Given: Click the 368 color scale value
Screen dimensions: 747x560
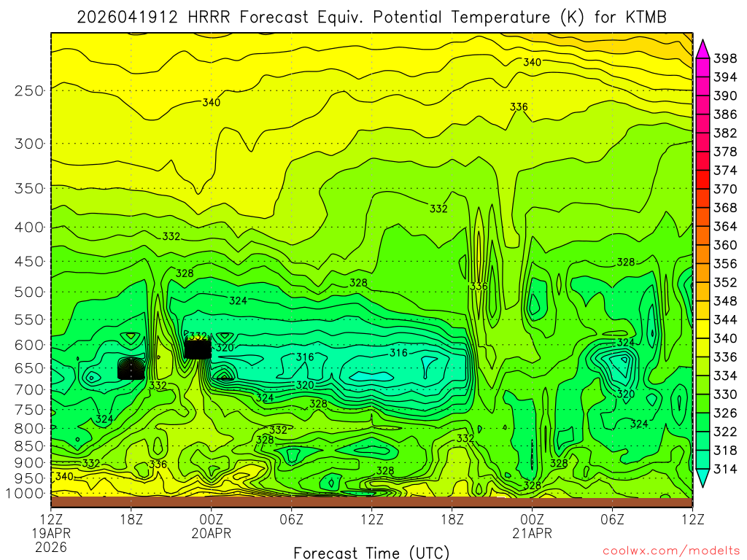Looking at the screenshot, I should [x=725, y=208].
